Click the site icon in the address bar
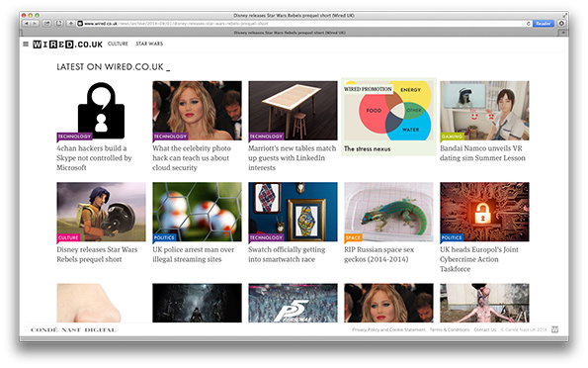This screenshot has width=588, height=368. coord(80,24)
